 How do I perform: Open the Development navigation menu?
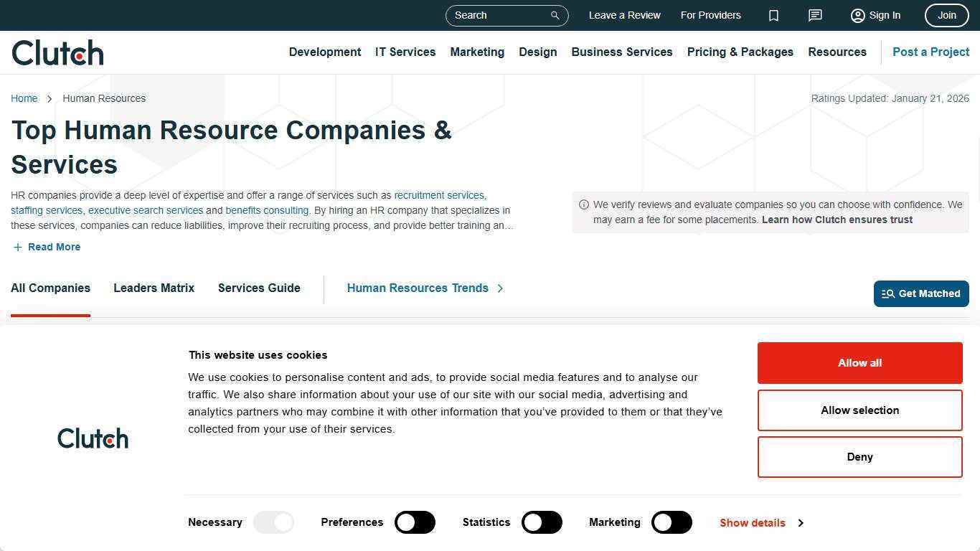point(324,52)
